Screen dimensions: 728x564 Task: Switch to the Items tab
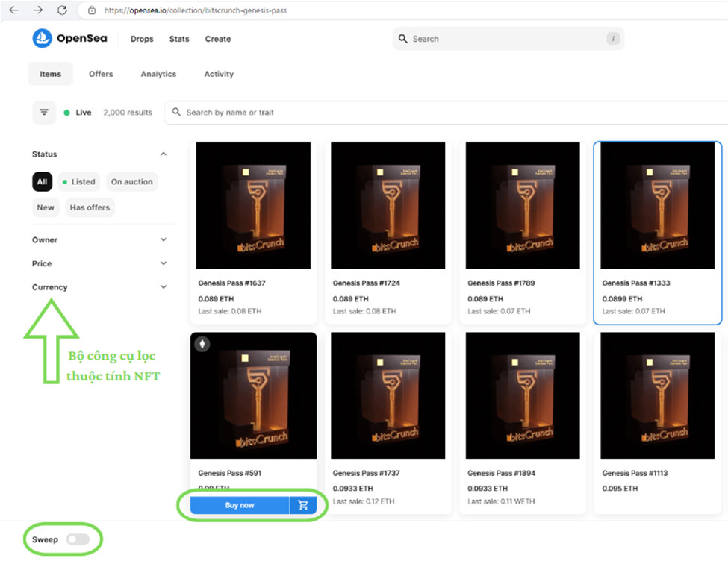point(50,74)
